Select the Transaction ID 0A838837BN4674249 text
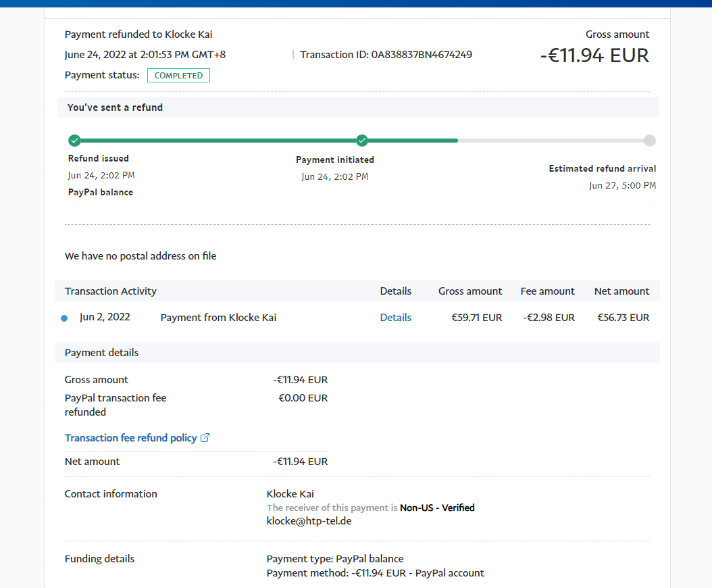712x588 pixels. coord(386,55)
